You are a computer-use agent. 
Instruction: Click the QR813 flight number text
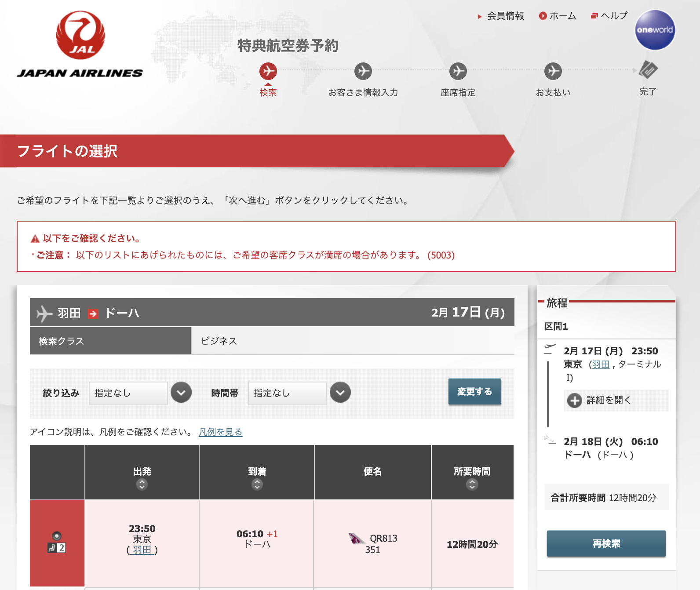coord(383,539)
